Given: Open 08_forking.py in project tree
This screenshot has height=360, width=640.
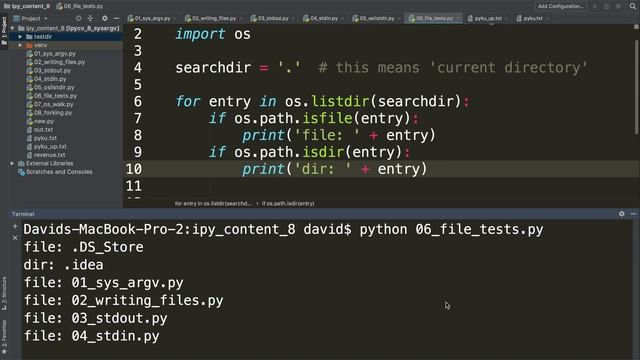Looking at the screenshot, I should click(53, 113).
